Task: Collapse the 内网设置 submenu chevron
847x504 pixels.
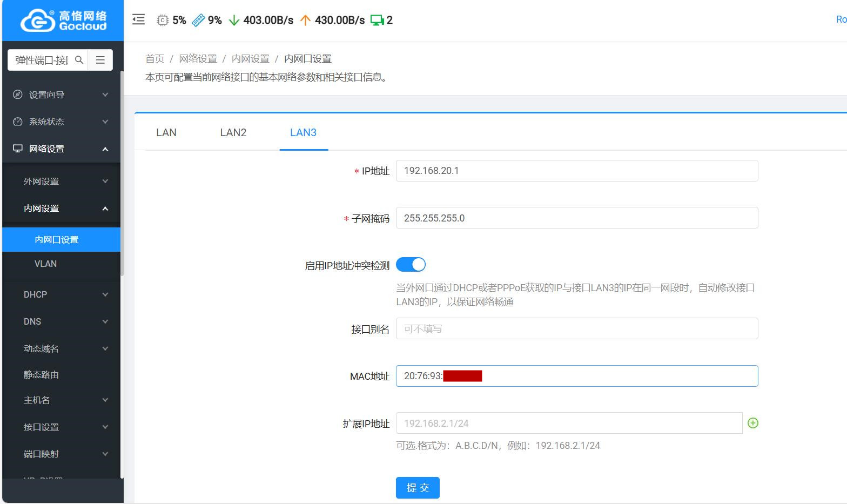Action: 105,208
